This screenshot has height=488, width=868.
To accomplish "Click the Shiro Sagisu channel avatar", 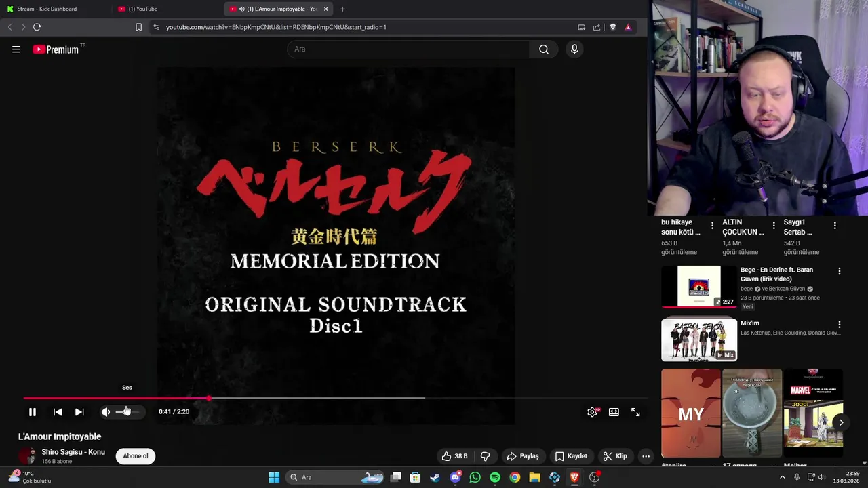I will click(27, 456).
